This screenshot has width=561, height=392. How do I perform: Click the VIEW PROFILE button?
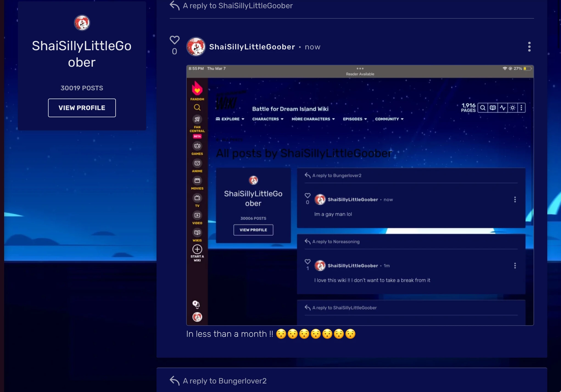click(x=82, y=108)
